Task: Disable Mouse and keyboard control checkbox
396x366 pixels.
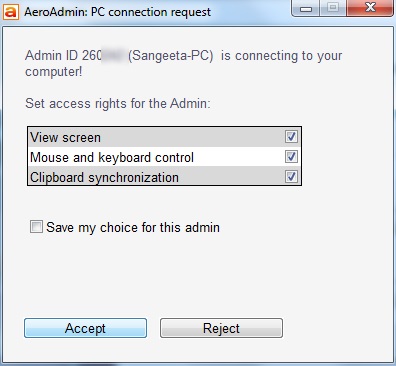Action: pos(291,156)
